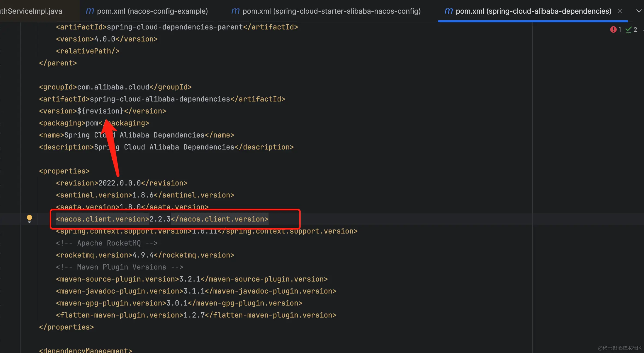Click the ${revision} version property reference
Viewport: 644px width, 353px height.
pyautogui.click(x=100, y=111)
